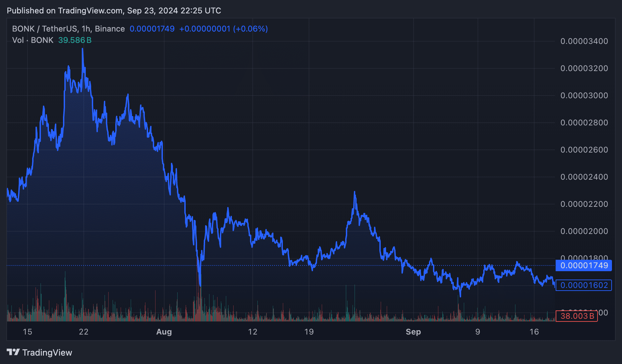Click the BONK / TetherUS, 1h, Binance symbol title
The width and height of the screenshot is (622, 364).
click(x=68, y=29)
